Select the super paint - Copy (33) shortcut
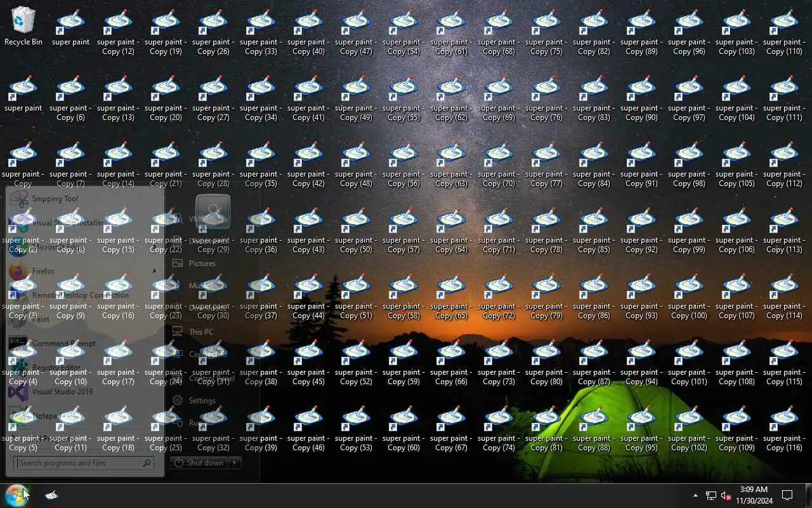Screen dimensions: 812x508 [x=261, y=32]
